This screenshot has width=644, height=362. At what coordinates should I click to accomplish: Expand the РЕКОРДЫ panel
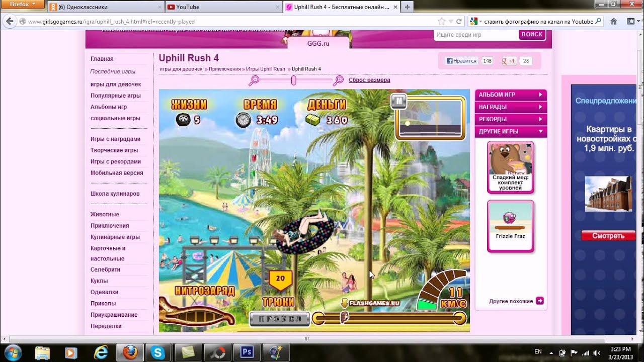(511, 119)
